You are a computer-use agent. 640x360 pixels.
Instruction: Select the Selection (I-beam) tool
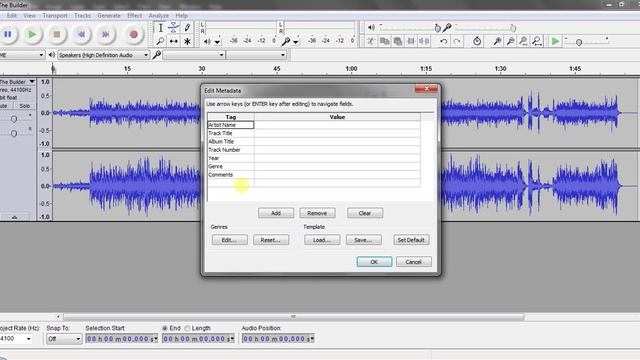pyautogui.click(x=160, y=28)
